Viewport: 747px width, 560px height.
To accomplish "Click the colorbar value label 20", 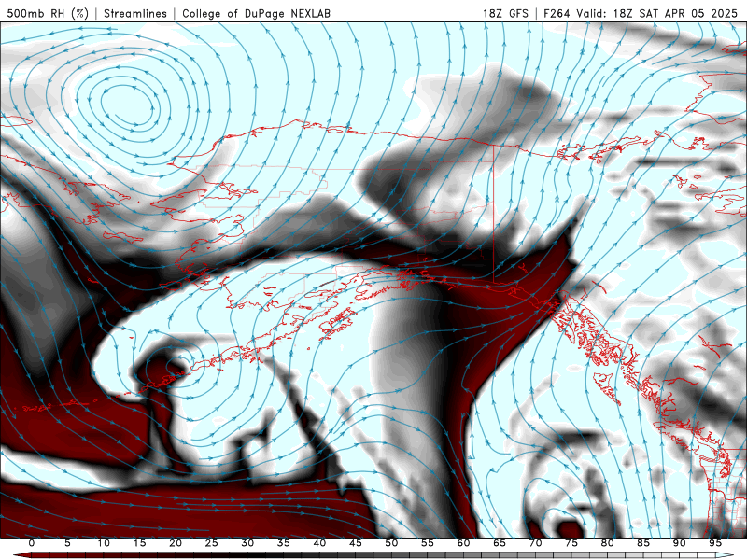I will click(176, 543).
